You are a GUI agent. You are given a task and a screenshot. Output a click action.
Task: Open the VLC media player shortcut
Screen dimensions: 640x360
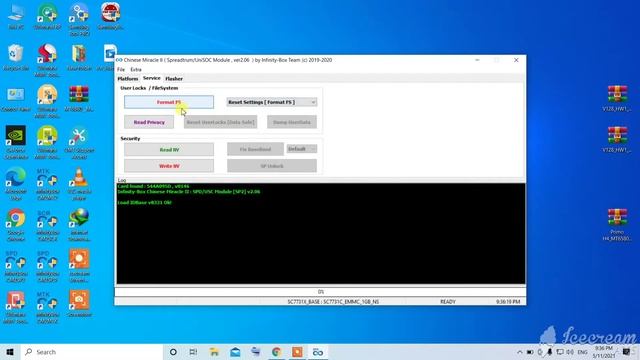click(x=79, y=183)
